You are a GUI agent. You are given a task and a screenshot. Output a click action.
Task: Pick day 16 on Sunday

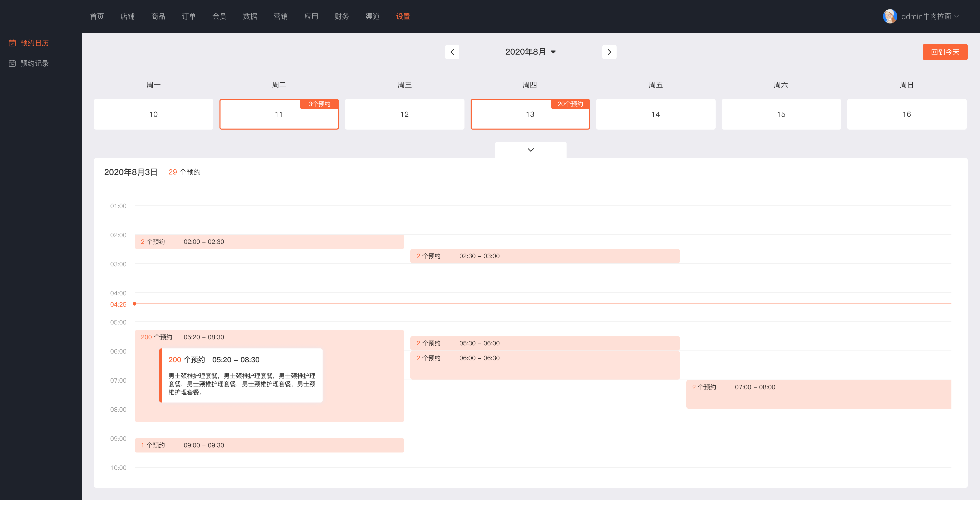click(x=906, y=115)
